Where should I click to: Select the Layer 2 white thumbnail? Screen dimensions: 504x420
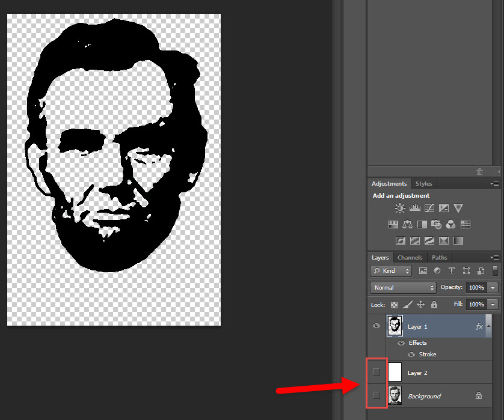pyautogui.click(x=395, y=373)
